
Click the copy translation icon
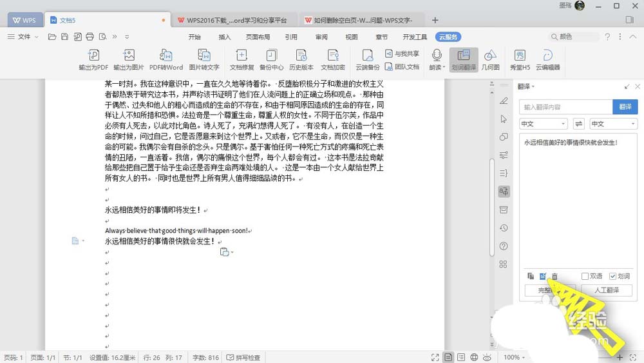pos(531,276)
